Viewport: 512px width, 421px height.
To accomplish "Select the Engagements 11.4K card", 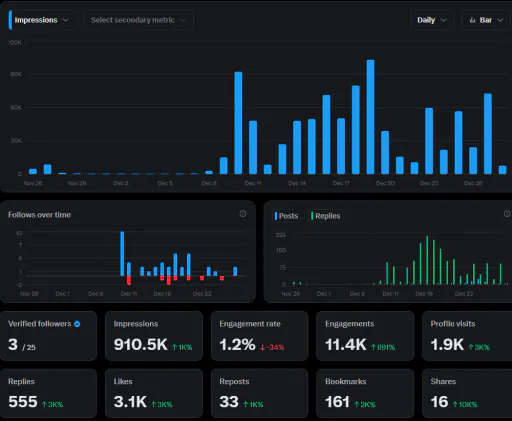I will coord(365,336).
